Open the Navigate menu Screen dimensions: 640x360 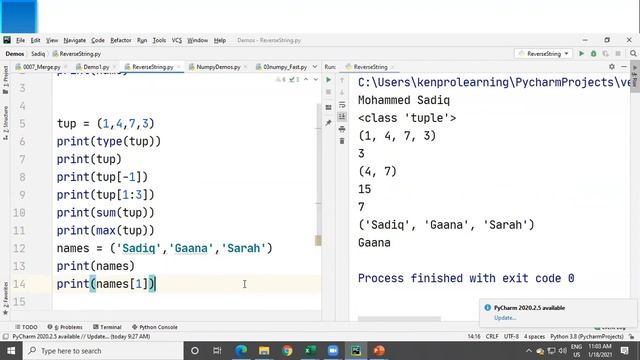74,40
